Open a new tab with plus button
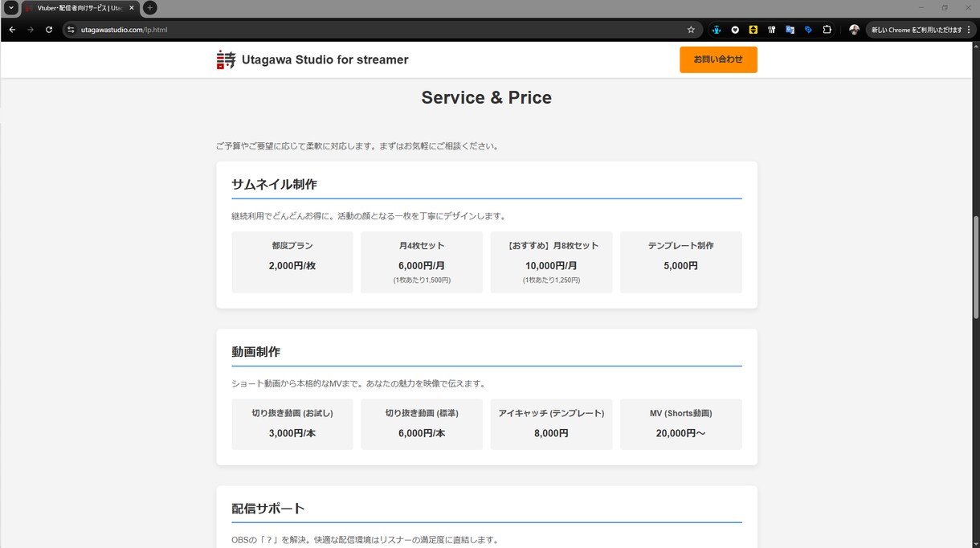The width and height of the screenshot is (980, 548). 149,8
